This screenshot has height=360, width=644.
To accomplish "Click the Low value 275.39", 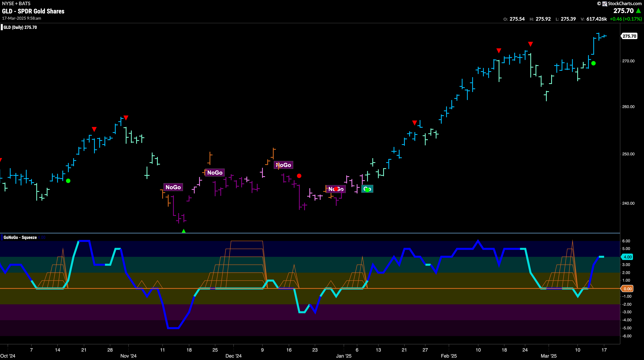I will (x=568, y=19).
